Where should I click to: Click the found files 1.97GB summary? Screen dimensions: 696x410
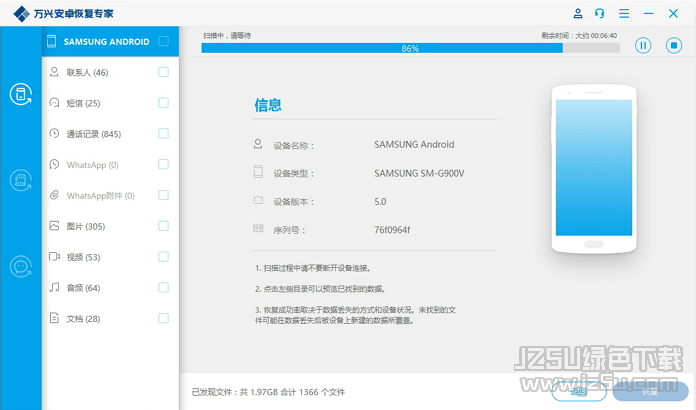268,392
